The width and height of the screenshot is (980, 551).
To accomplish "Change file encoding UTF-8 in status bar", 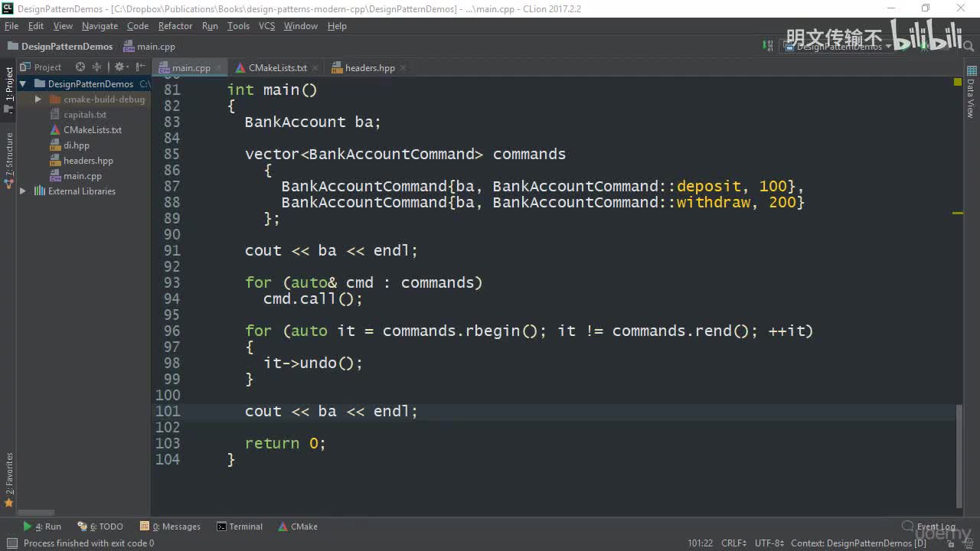I will point(769,543).
